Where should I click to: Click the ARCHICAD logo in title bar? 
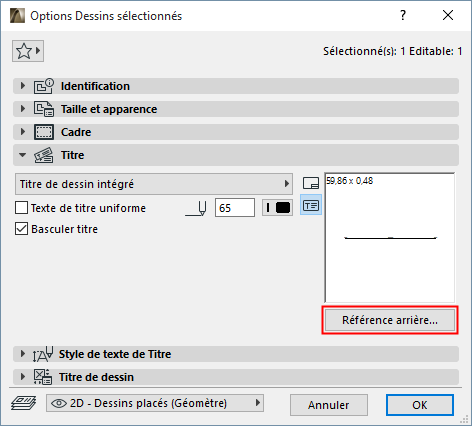pos(17,16)
